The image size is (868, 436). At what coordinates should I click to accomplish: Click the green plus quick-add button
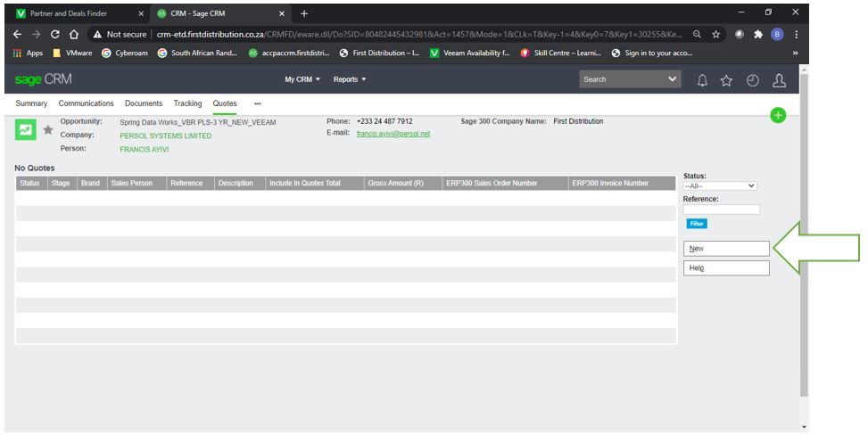778,115
